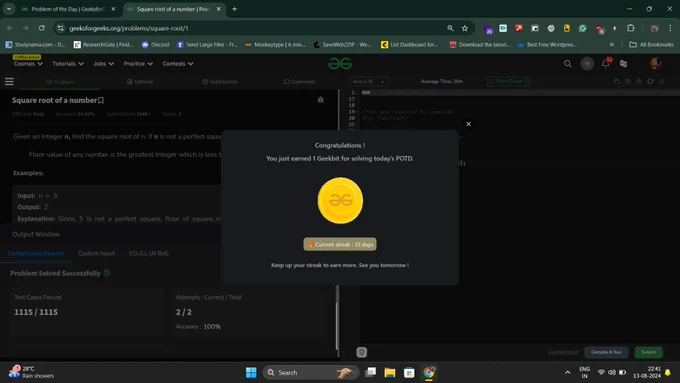Click the taskbar Search box

pyautogui.click(x=311, y=373)
